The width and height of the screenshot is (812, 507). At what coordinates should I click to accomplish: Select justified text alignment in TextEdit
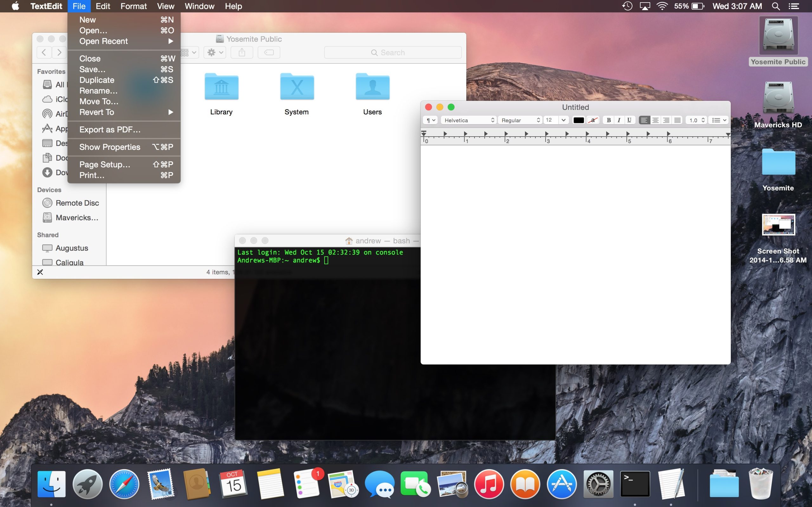click(x=678, y=120)
